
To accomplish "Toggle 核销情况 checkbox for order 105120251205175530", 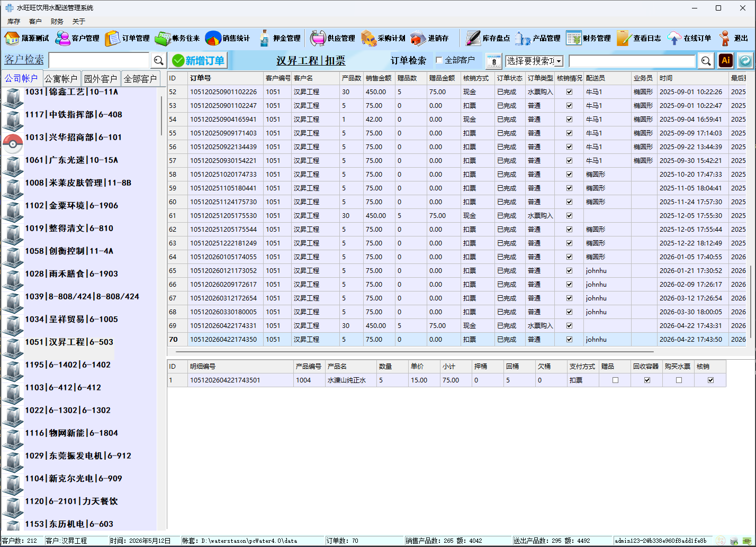I will click(569, 215).
